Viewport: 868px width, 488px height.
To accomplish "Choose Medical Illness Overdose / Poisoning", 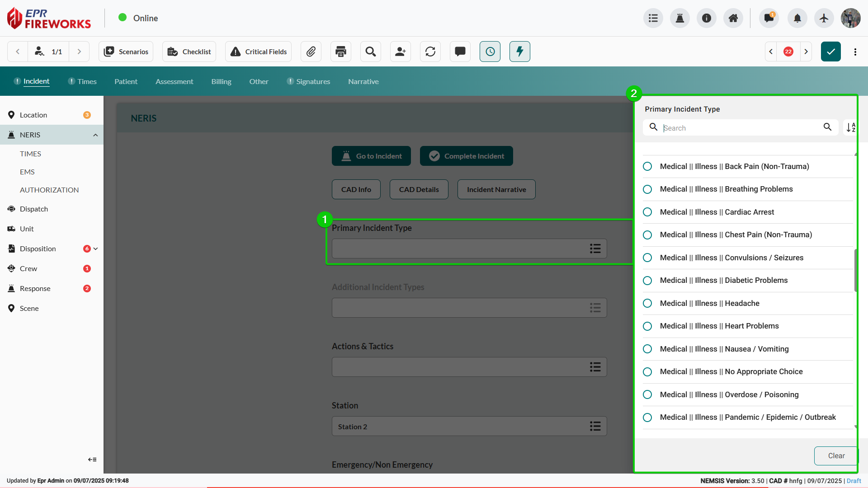I will coord(647,394).
